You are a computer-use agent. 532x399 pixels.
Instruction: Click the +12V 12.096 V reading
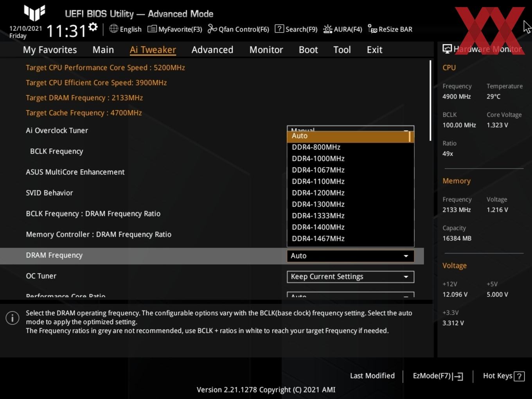click(x=455, y=295)
